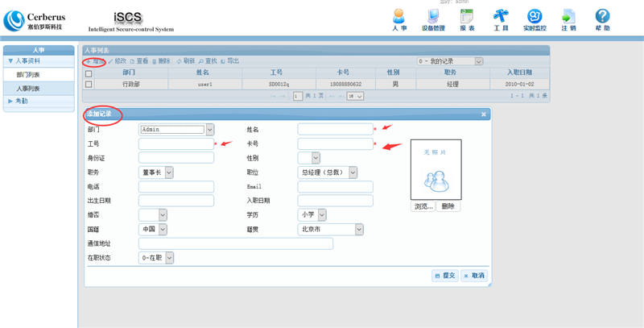Click the 导出 export toolbar button
Image resolution: width=644 pixels, height=328 pixels.
(229, 61)
